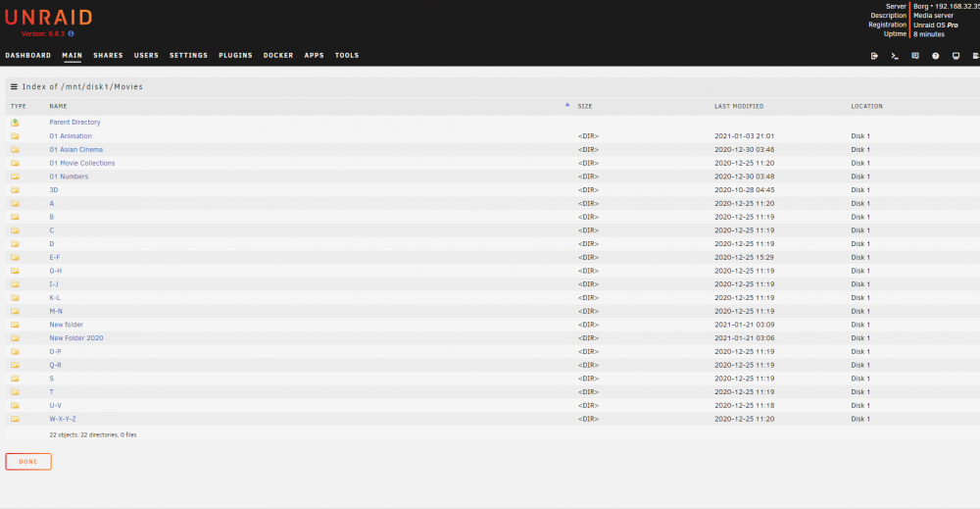Open the S folder link

[x=52, y=379]
